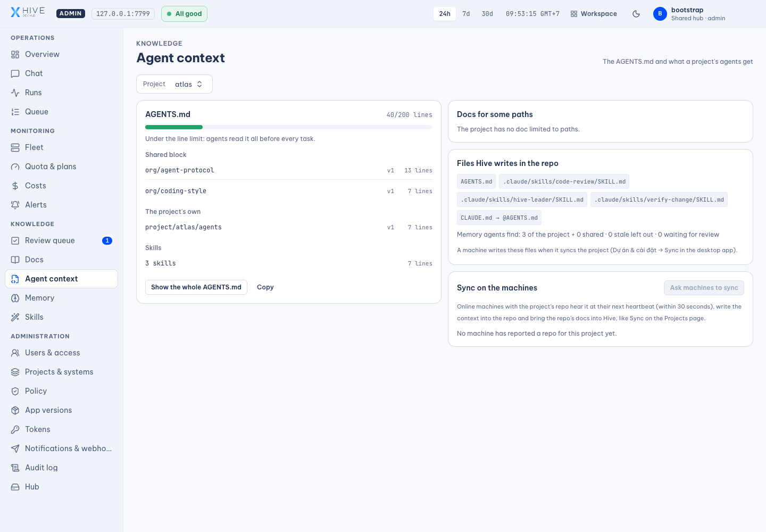The width and height of the screenshot is (766, 532).
Task: Click Ask machines to sync button
Action: [704, 288]
